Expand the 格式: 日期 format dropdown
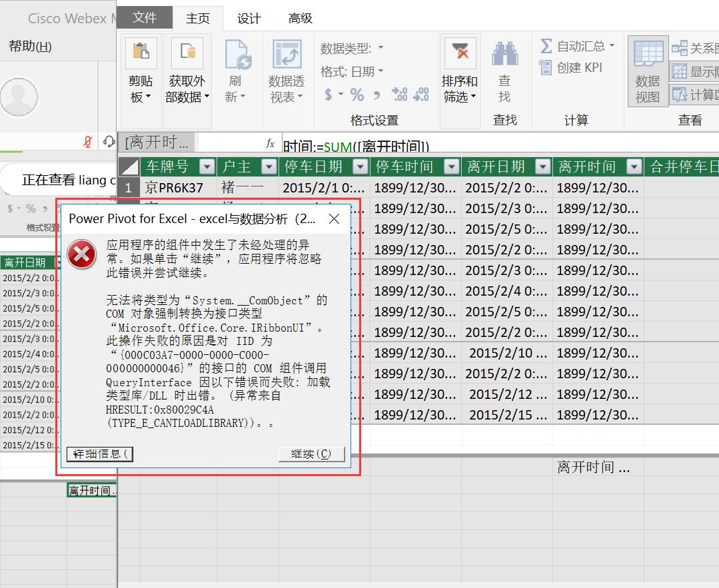Image resolution: width=719 pixels, height=588 pixels. pos(380,71)
